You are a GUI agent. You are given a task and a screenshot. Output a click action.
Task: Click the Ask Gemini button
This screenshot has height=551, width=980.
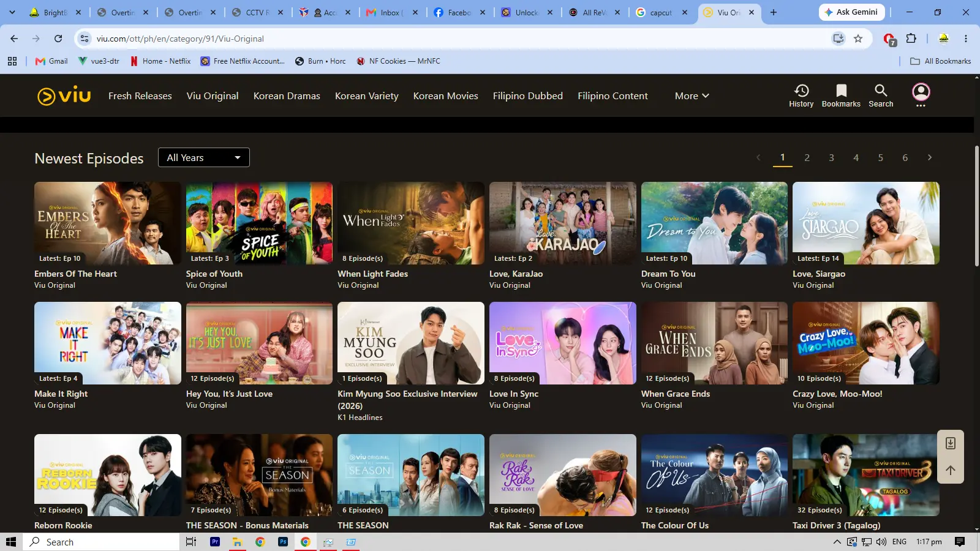[x=851, y=12]
